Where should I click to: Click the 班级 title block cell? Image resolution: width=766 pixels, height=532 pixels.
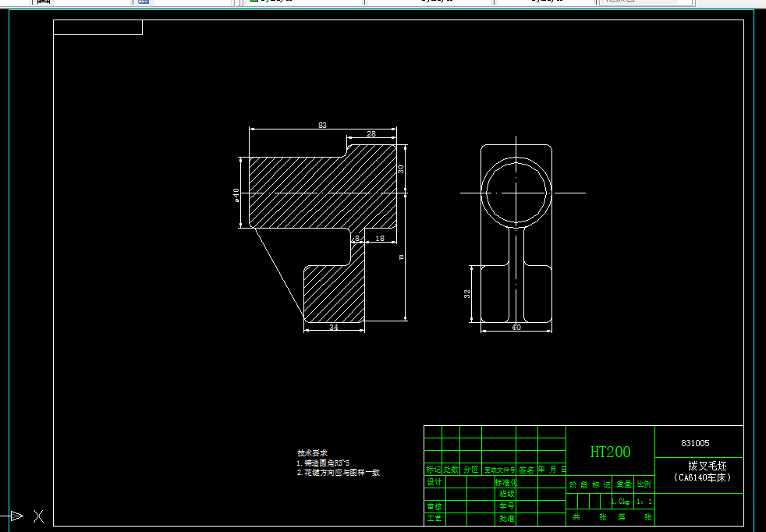point(507,494)
